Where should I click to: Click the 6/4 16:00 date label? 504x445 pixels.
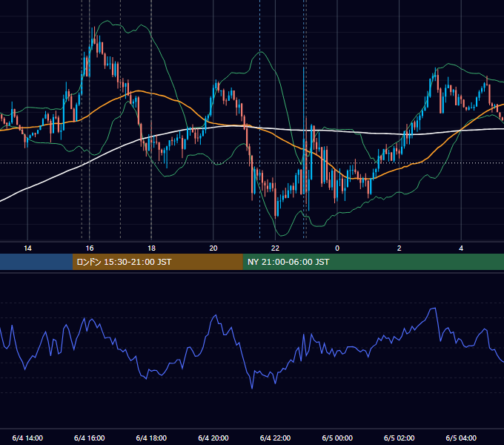click(90, 438)
